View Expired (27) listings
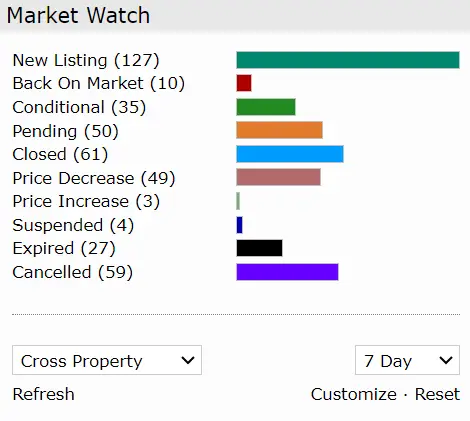 (x=64, y=249)
